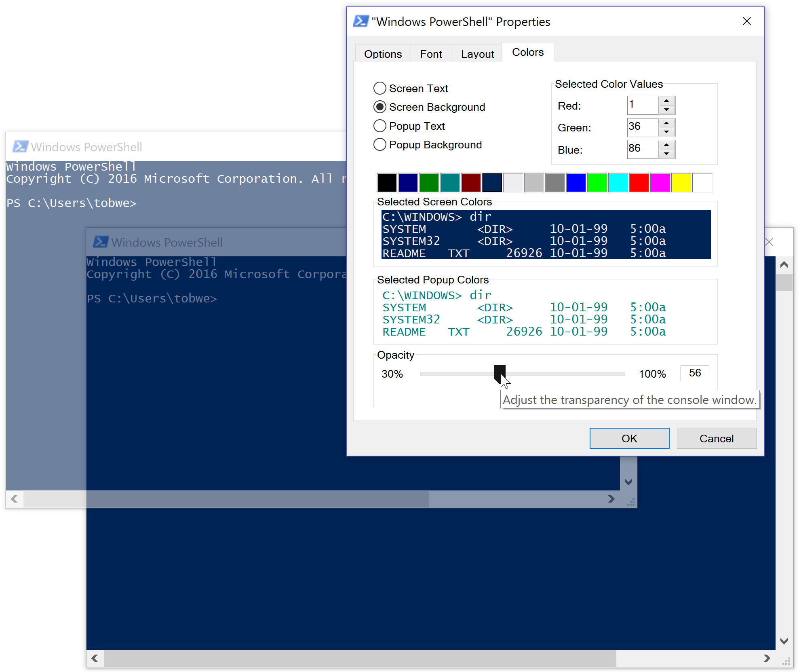Pick the bright red color swatch
The height and width of the screenshot is (672, 799).
tap(639, 182)
